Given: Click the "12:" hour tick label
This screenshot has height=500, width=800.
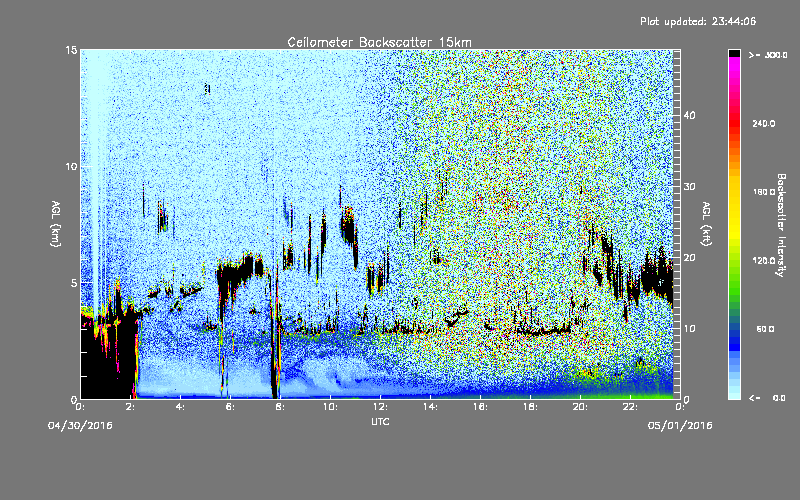Looking at the screenshot, I should coord(380,407).
